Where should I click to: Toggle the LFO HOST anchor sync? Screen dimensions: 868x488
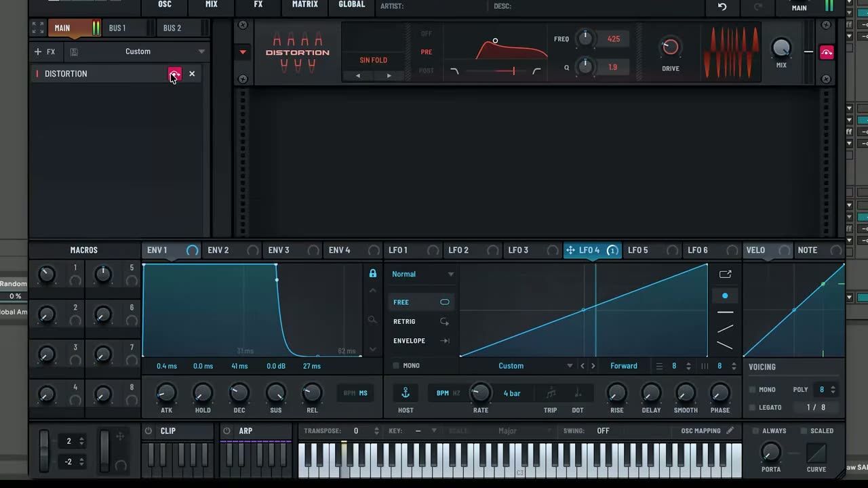406,393
